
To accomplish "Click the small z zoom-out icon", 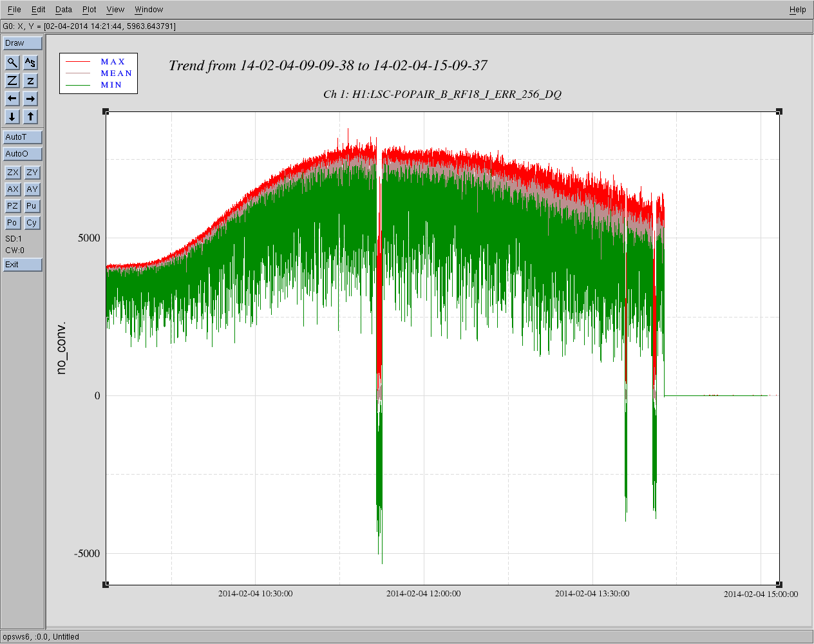I will (x=30, y=80).
